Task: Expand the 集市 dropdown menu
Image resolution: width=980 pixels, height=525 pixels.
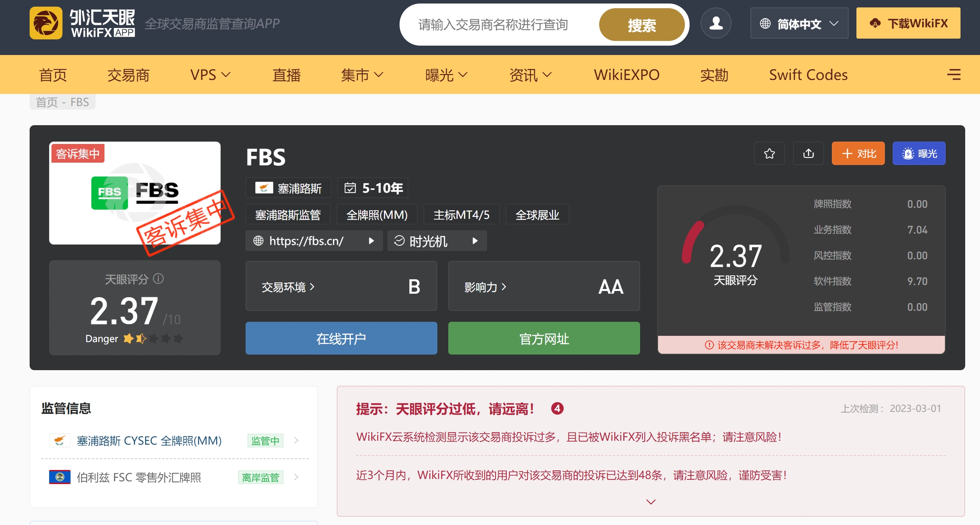Action: pyautogui.click(x=362, y=74)
